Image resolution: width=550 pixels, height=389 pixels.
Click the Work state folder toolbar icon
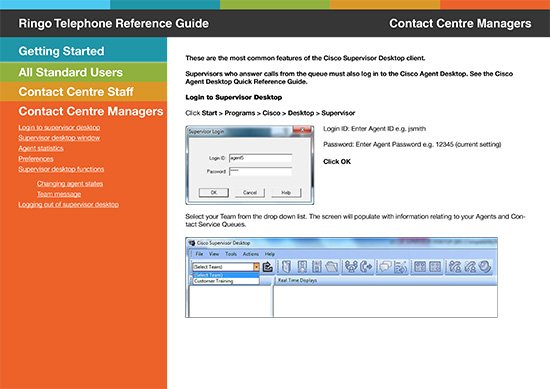point(331,267)
